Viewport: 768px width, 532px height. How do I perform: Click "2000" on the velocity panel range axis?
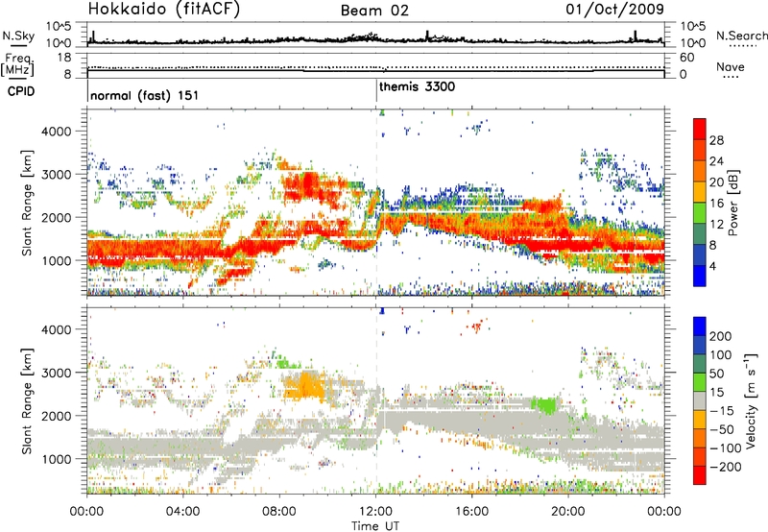(x=56, y=416)
